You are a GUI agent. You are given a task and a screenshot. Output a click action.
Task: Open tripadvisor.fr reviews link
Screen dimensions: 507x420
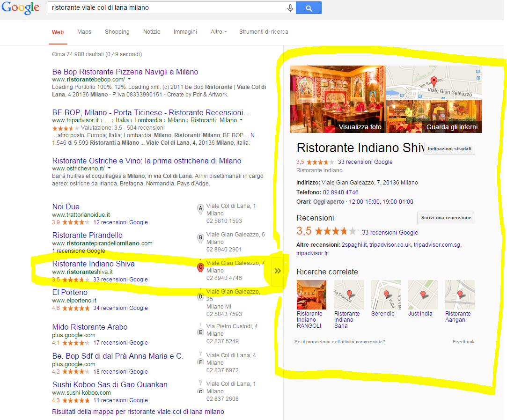point(312,253)
